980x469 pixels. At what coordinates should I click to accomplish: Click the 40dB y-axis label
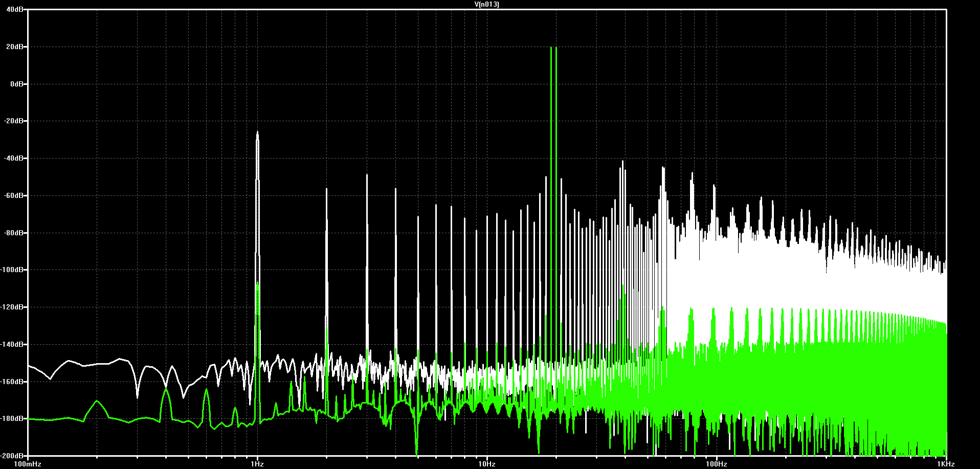coord(15,9)
